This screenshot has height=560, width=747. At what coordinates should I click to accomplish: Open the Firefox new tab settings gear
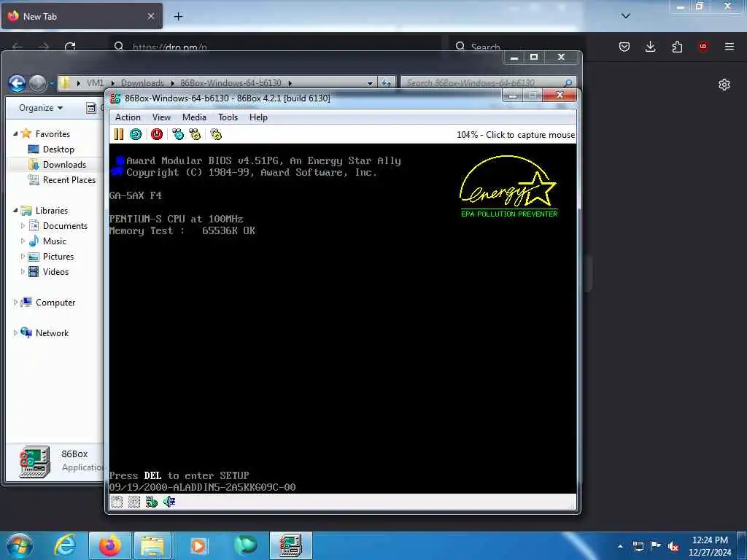[x=724, y=85]
